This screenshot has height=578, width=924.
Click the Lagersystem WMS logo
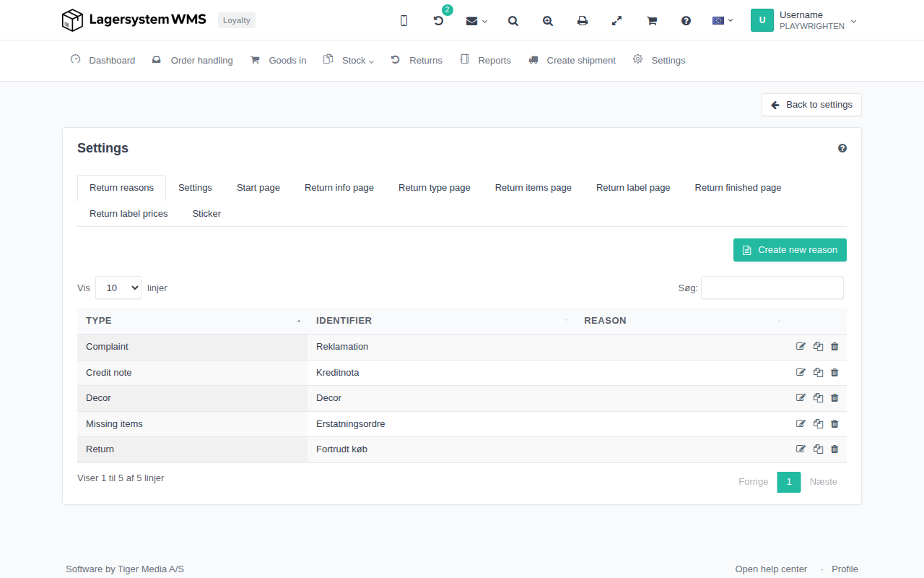(134, 20)
